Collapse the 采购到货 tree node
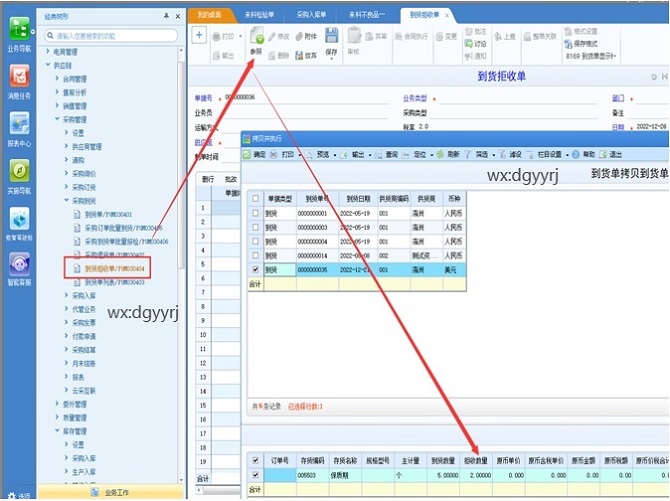Image resolution: width=670 pixels, height=501 pixels. coord(66,200)
